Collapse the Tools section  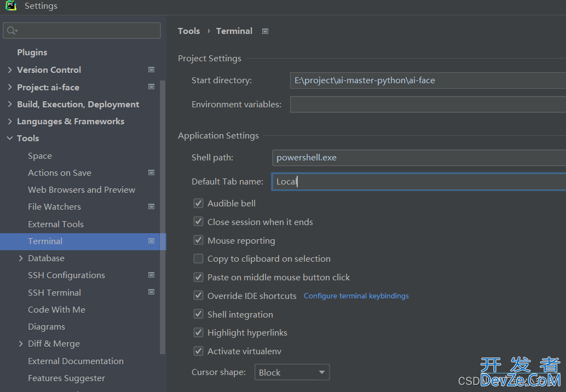click(x=10, y=139)
